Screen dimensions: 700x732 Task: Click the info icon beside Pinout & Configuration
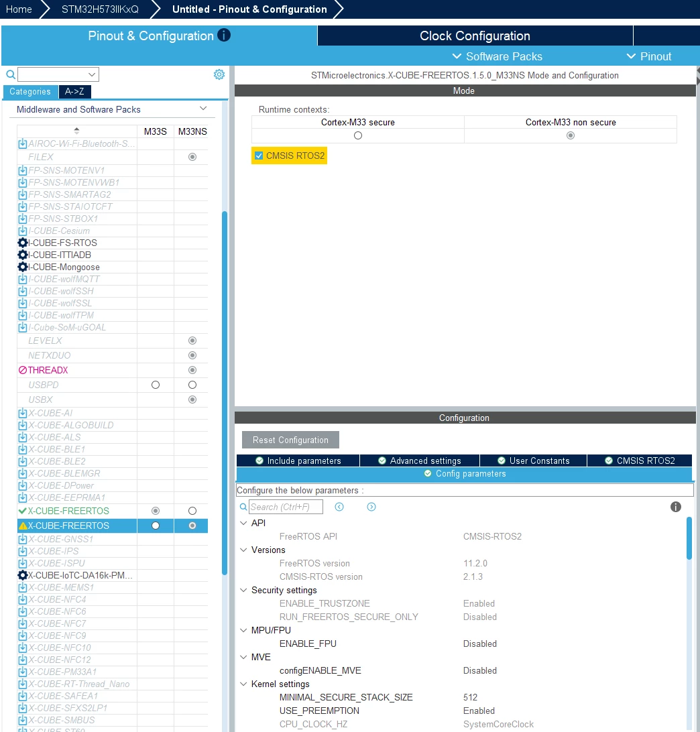[224, 36]
